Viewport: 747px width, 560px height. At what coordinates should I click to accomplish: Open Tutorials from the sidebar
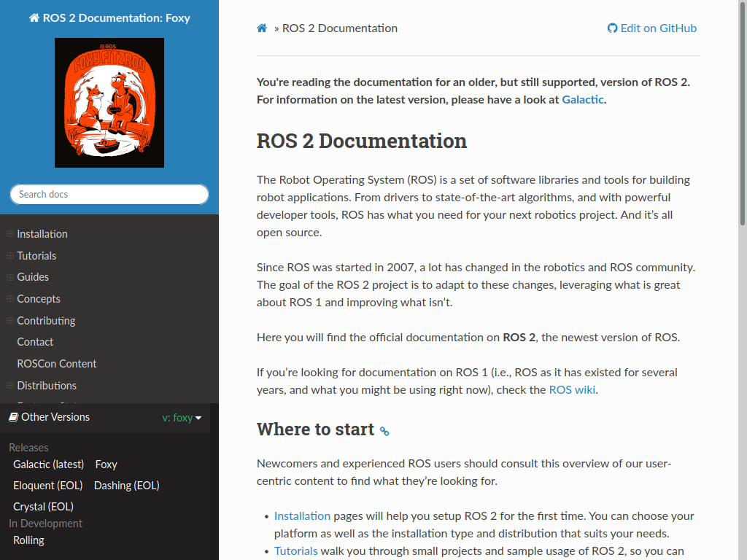click(x=36, y=256)
